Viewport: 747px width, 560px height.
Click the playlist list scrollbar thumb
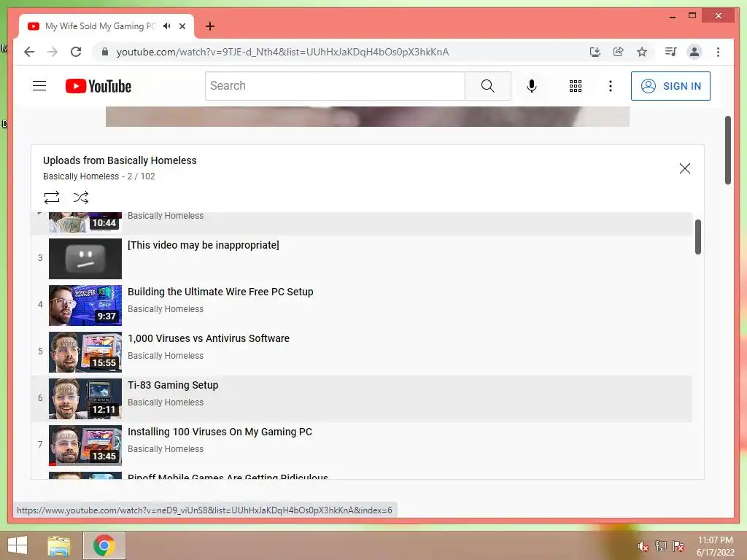(x=698, y=237)
